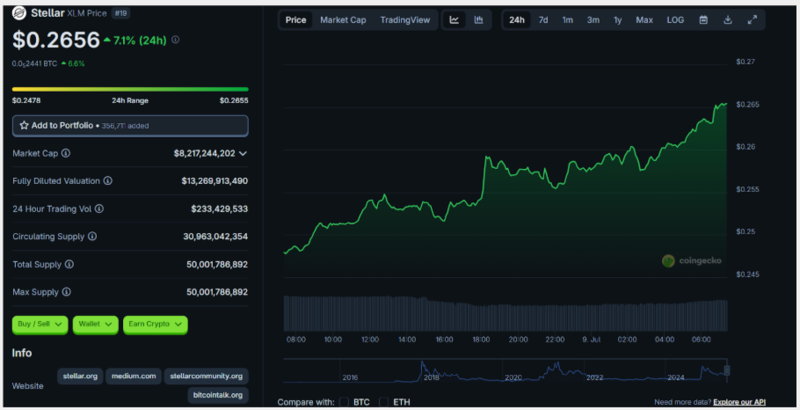
Task: Expand chart to fullscreen
Action: click(752, 20)
